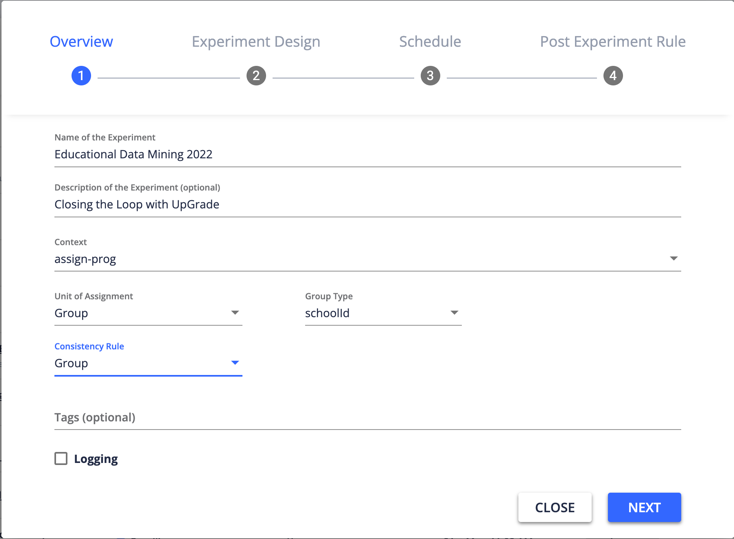Select the Post Experiment Rule tab
The height and width of the screenshot is (539, 734).
pos(613,41)
